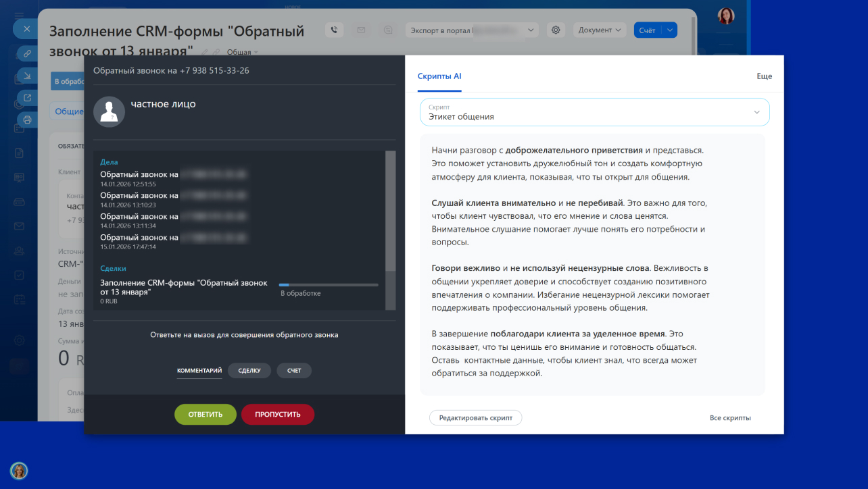
Task: Open deal in new window icon
Action: (27, 97)
